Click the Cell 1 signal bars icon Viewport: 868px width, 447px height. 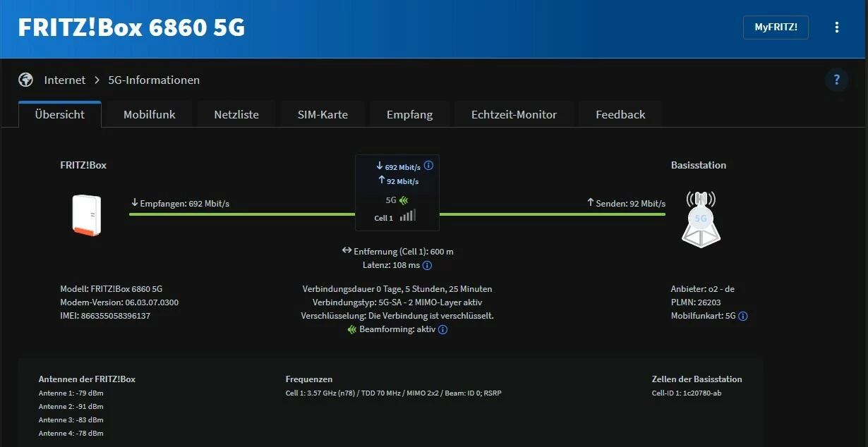(x=408, y=216)
